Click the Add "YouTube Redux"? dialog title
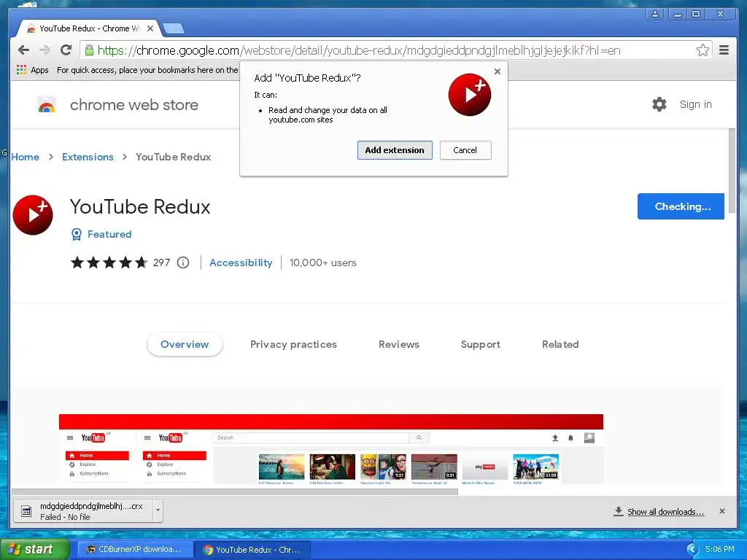 307,78
